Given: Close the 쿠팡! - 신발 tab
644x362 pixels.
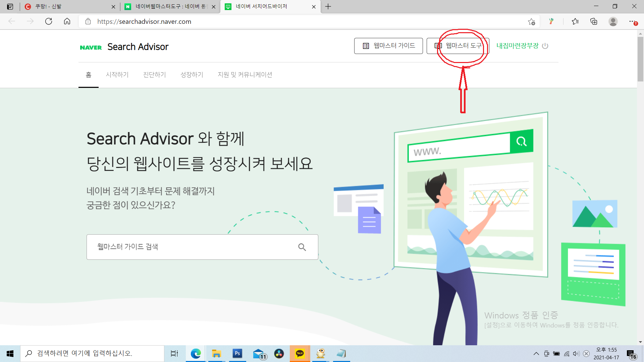Looking at the screenshot, I should tap(113, 7).
